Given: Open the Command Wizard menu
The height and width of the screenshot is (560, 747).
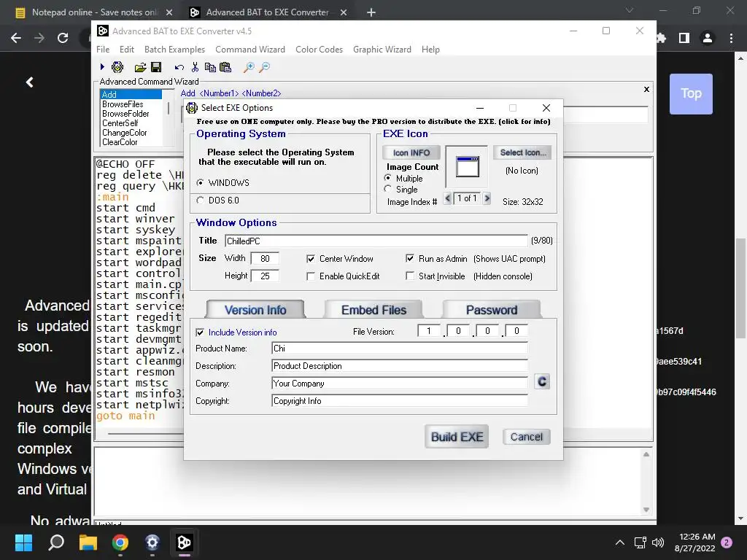Looking at the screenshot, I should coord(250,50).
